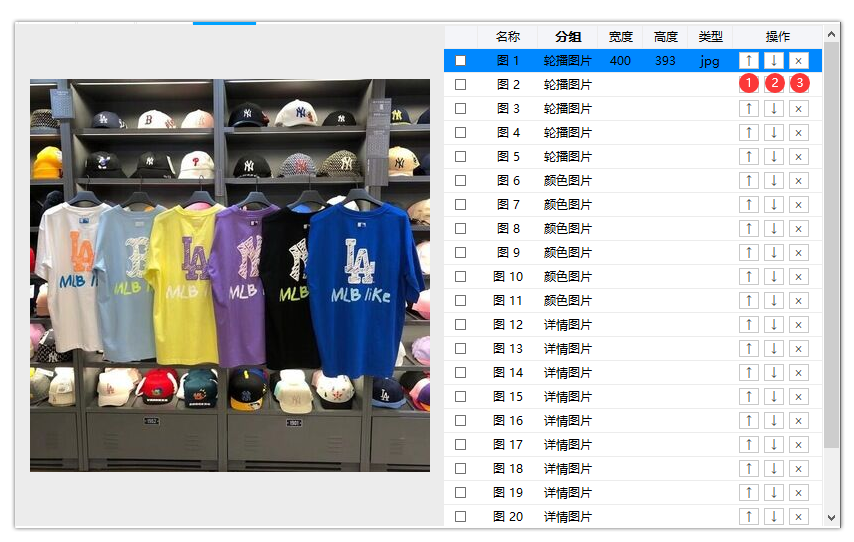Remove 图 13 with the × icon
Image resolution: width=854 pixels, height=542 pixels.
tap(798, 348)
